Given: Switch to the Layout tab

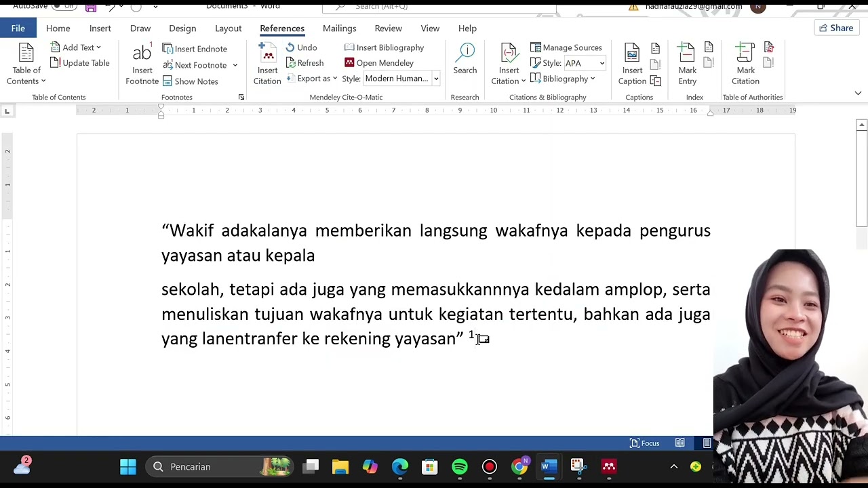Looking at the screenshot, I should [x=229, y=28].
